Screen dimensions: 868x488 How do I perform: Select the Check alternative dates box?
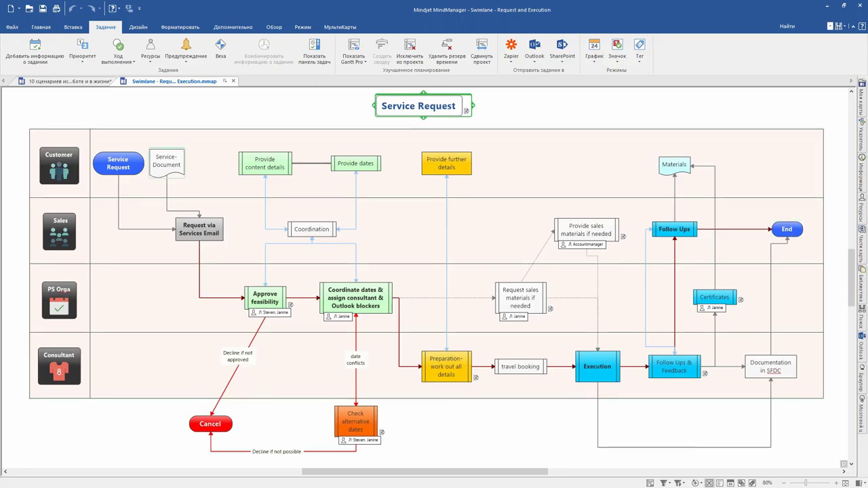356,421
